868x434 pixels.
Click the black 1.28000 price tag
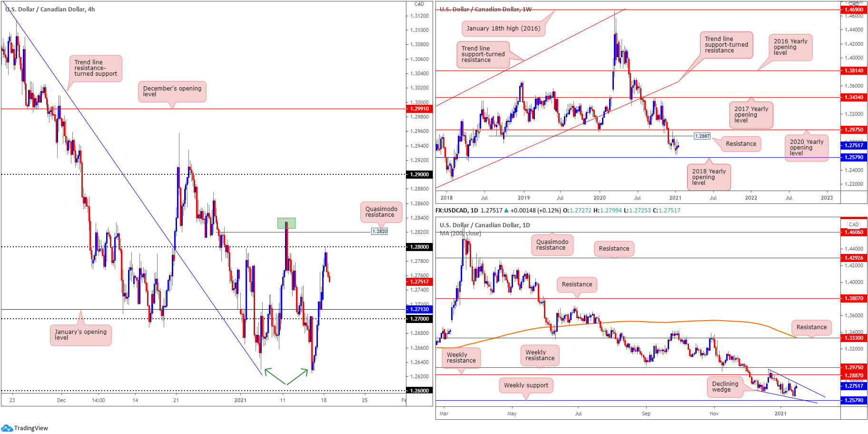pos(419,247)
